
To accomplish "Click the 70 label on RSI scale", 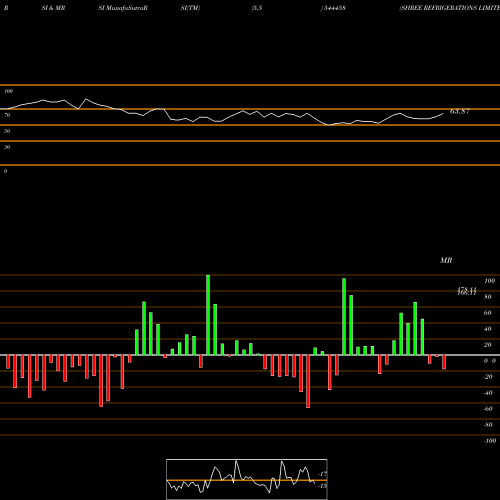I will (7, 115).
